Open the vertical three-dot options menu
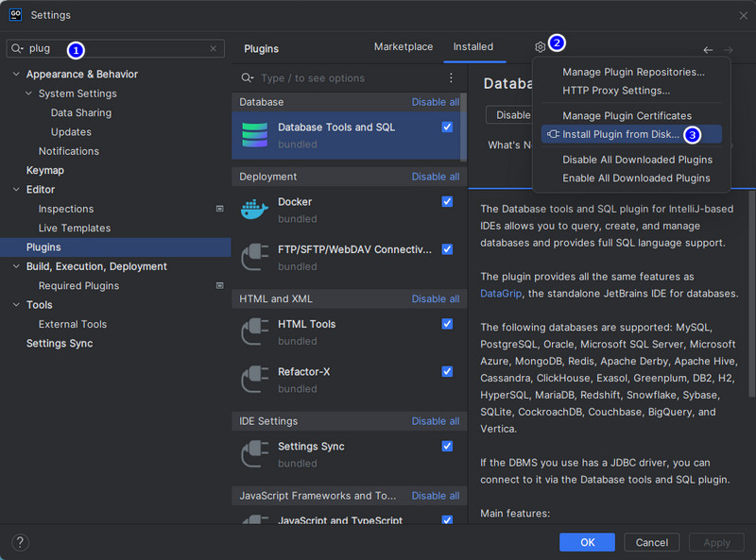Viewport: 756px width, 560px height. pyautogui.click(x=451, y=77)
